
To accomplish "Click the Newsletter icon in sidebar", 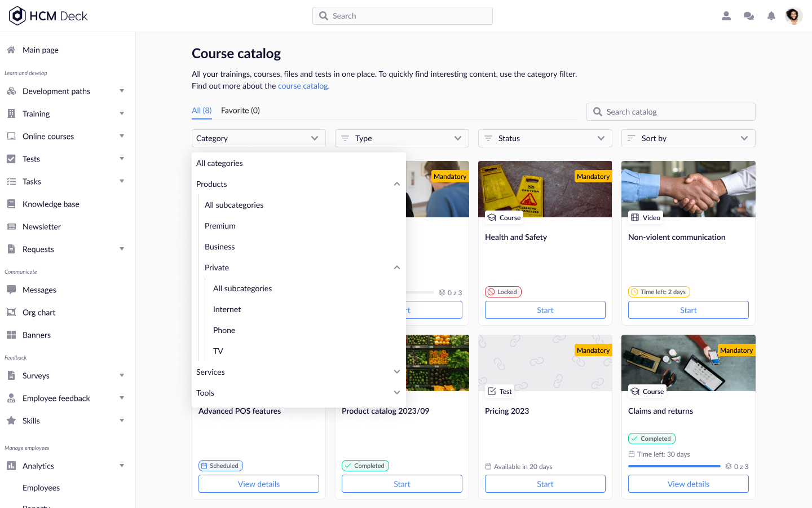I will (x=11, y=226).
